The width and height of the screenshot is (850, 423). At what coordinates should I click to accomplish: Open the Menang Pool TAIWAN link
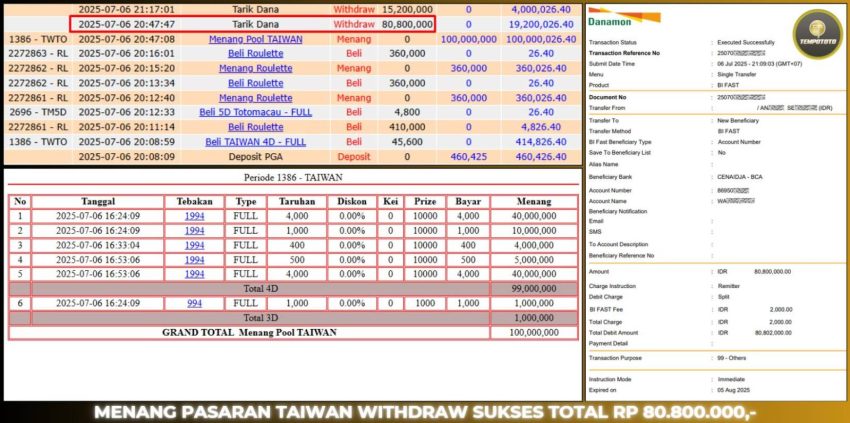pos(255,39)
